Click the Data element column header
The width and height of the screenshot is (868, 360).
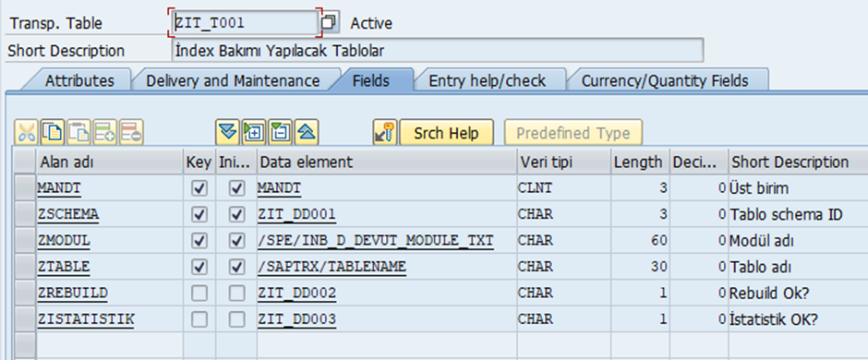click(x=386, y=162)
